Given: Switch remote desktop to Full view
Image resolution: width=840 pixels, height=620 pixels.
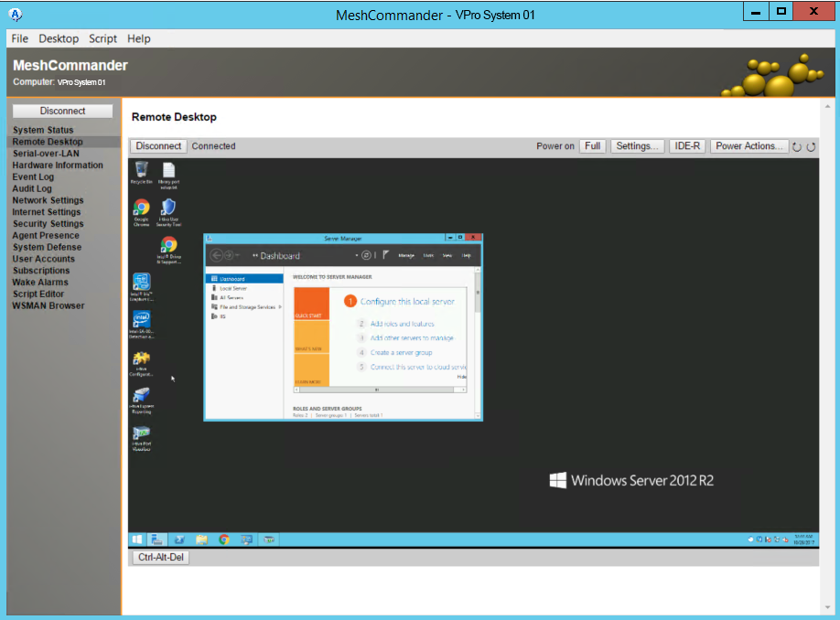Looking at the screenshot, I should tap(592, 146).
